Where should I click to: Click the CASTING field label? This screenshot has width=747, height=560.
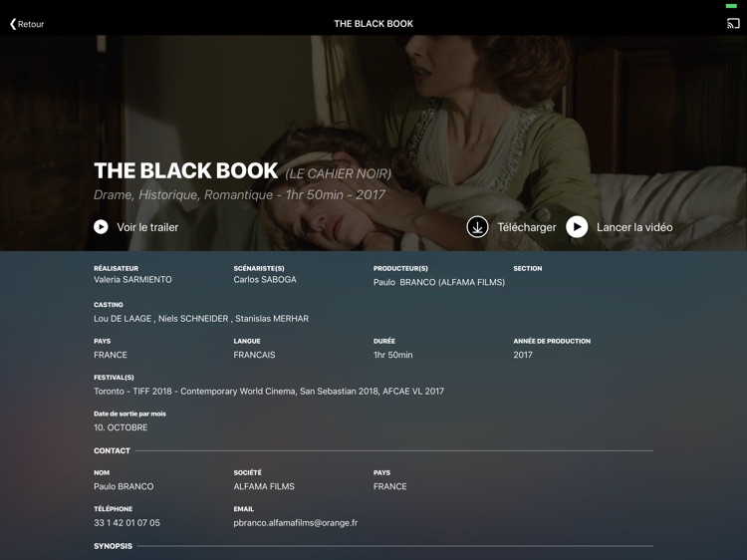click(109, 305)
